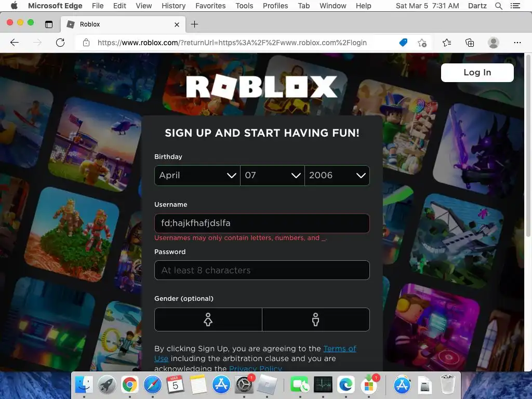The image size is (532, 399).
Task: Add this page to favorites with the star-plus icon
Action: [422, 43]
